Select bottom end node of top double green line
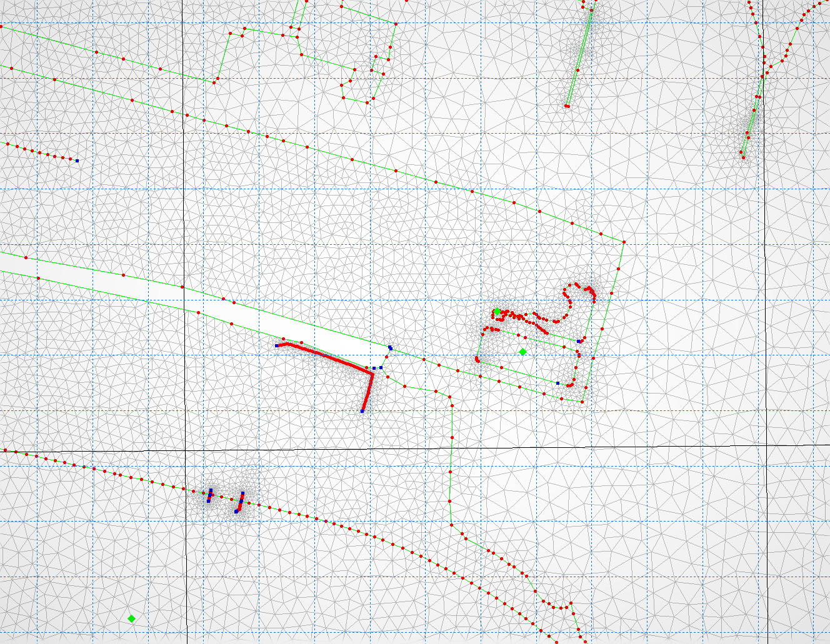 click(567, 106)
